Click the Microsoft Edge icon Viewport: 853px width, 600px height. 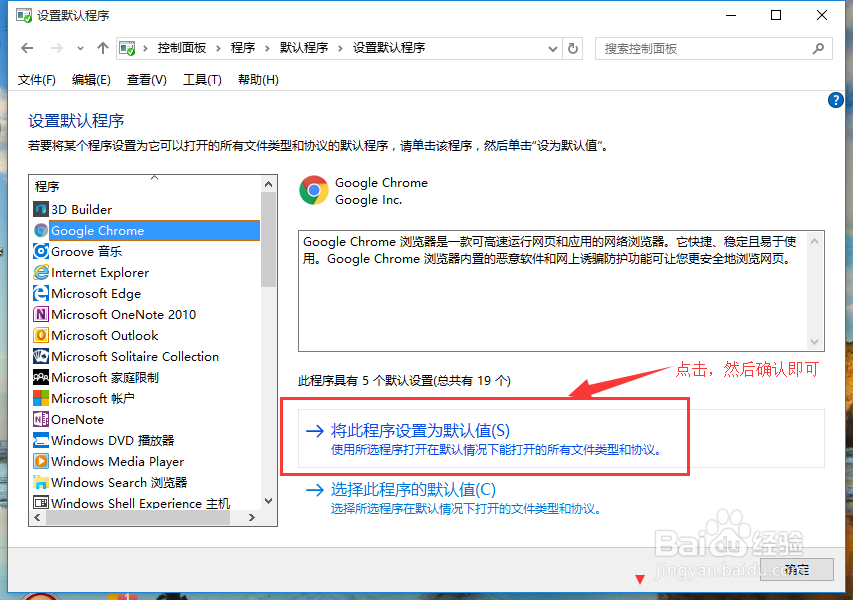tap(41, 294)
